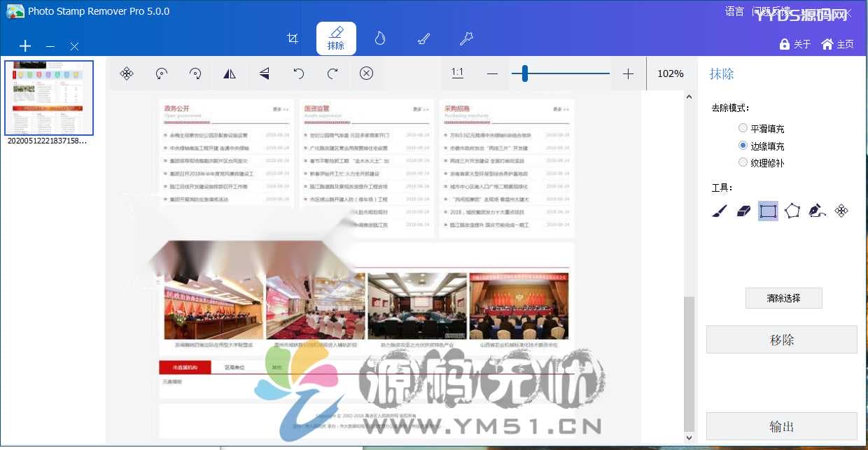The height and width of the screenshot is (450, 868).
Task: Pick the eraser tool
Action: [x=743, y=211]
